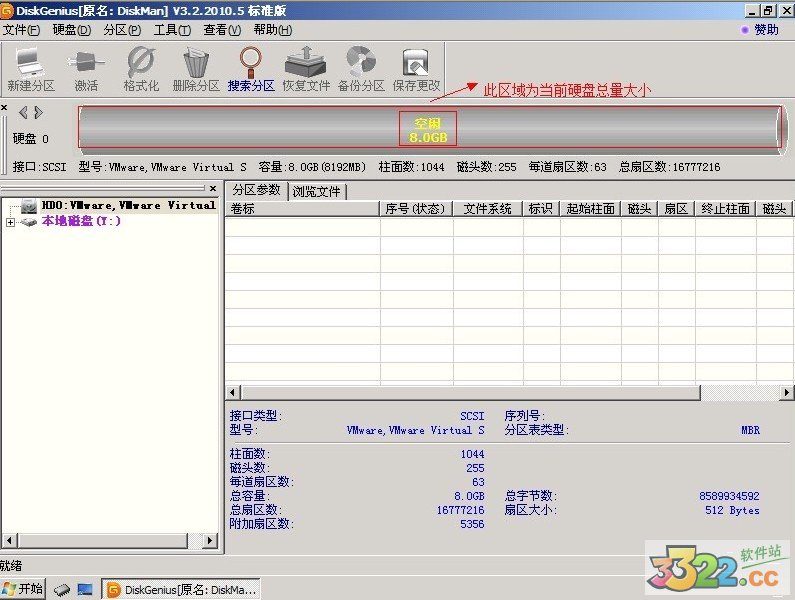795x600 pixels.
Task: Click the 硬盘 0 label
Action: coord(31,139)
